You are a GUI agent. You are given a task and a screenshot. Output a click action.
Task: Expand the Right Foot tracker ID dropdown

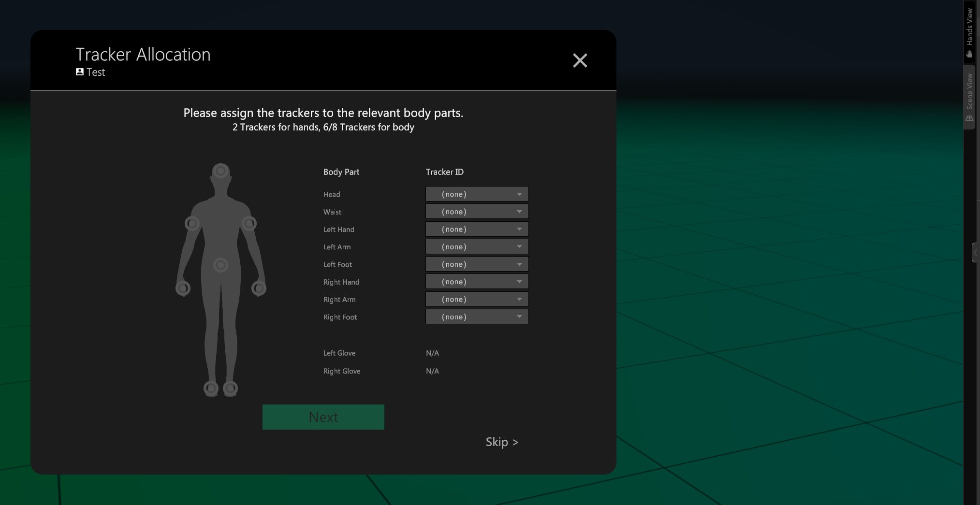tap(477, 317)
